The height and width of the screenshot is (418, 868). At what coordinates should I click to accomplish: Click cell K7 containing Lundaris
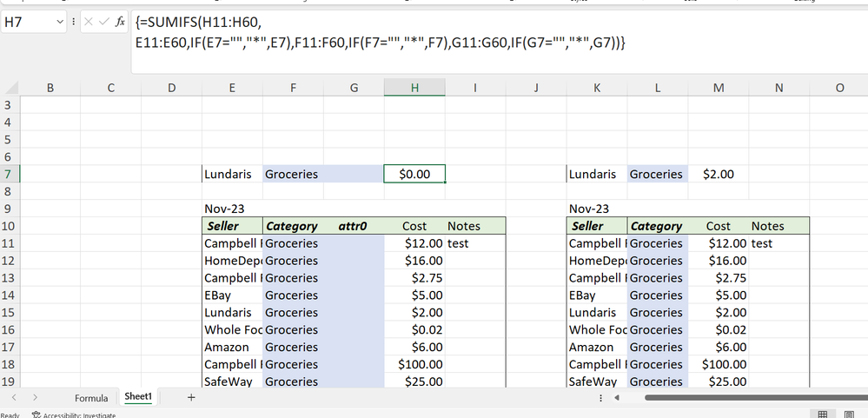pos(597,174)
